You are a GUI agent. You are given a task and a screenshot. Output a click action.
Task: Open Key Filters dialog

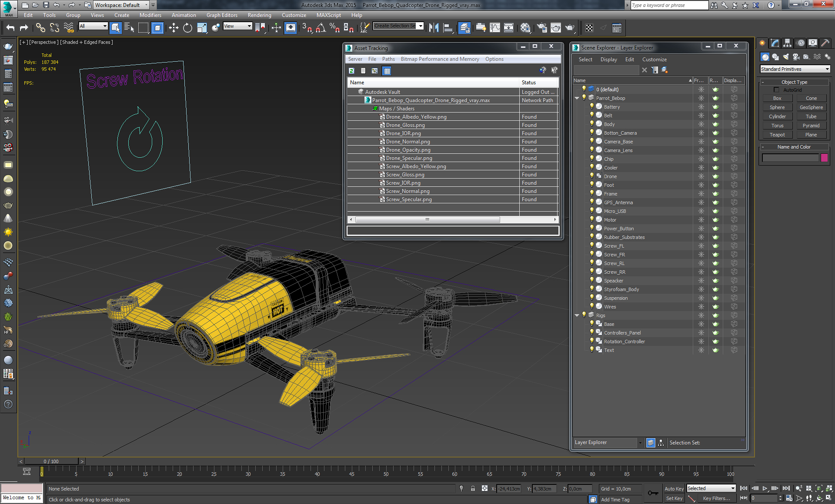click(716, 498)
